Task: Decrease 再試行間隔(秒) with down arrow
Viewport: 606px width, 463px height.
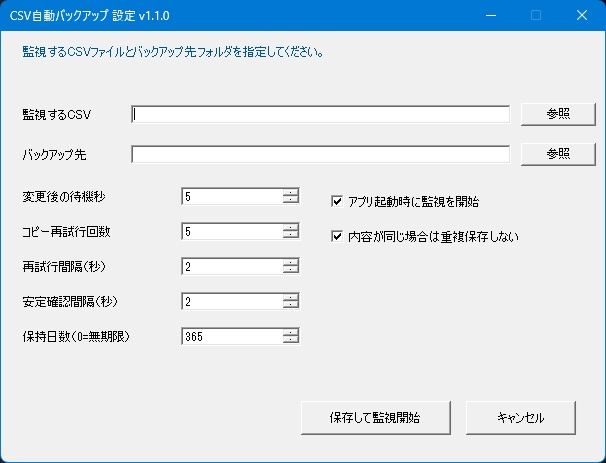Action: pos(291,270)
